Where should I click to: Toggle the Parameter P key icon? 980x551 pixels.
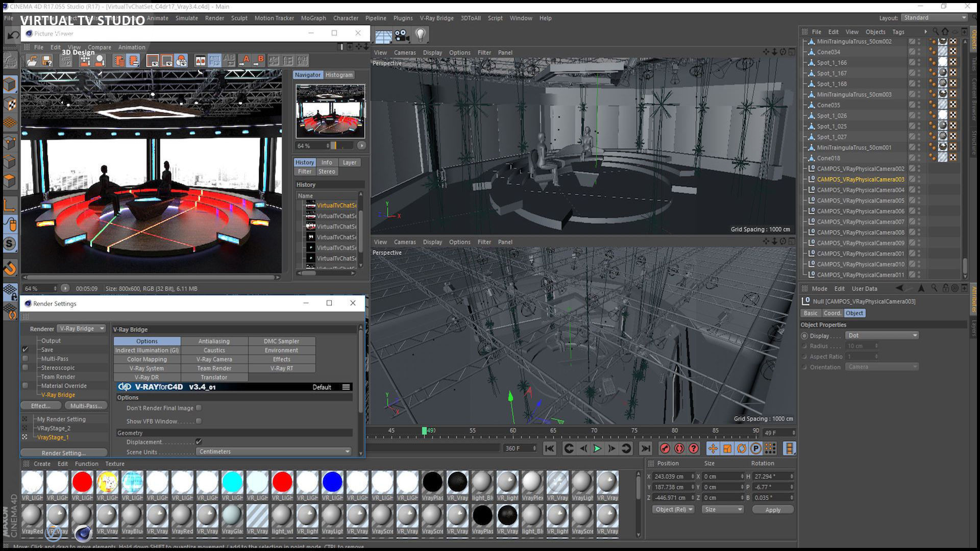[x=755, y=448]
